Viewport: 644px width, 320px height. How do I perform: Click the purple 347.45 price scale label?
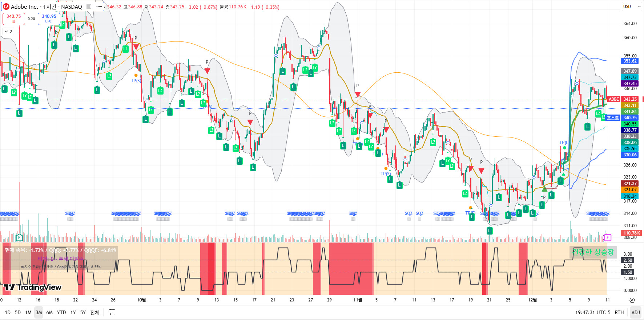click(x=630, y=84)
